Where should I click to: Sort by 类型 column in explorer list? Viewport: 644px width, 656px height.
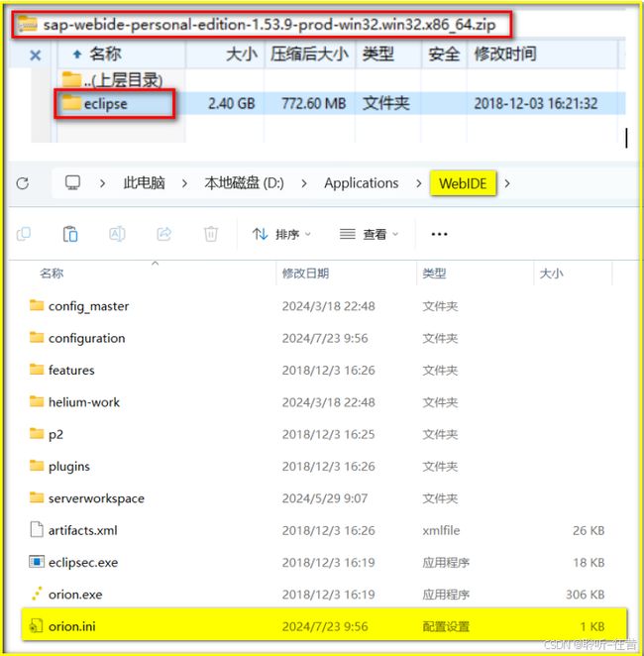[434, 273]
